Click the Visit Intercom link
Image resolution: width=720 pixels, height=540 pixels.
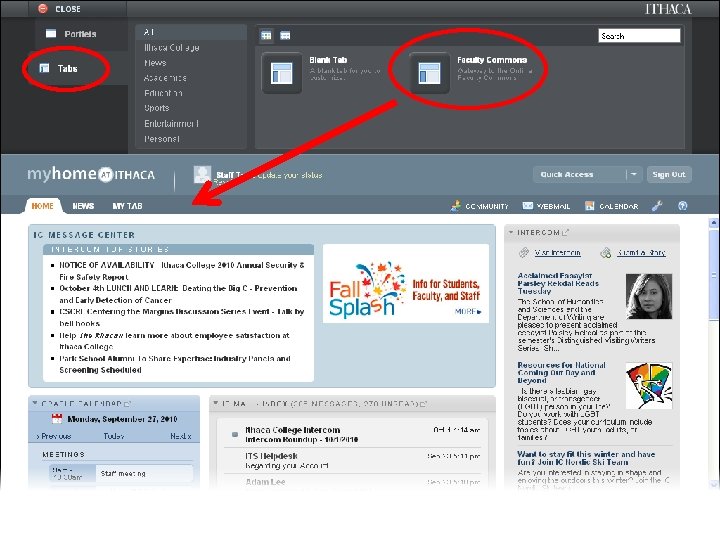557,253
